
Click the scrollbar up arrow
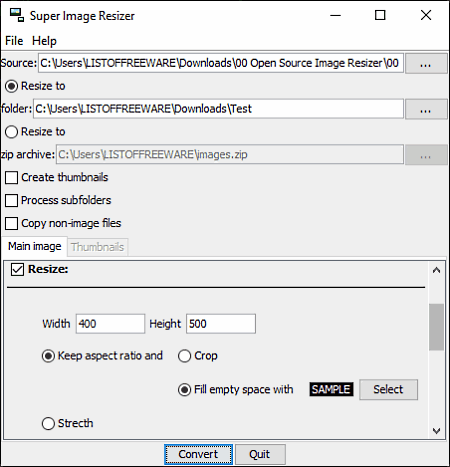point(436,270)
